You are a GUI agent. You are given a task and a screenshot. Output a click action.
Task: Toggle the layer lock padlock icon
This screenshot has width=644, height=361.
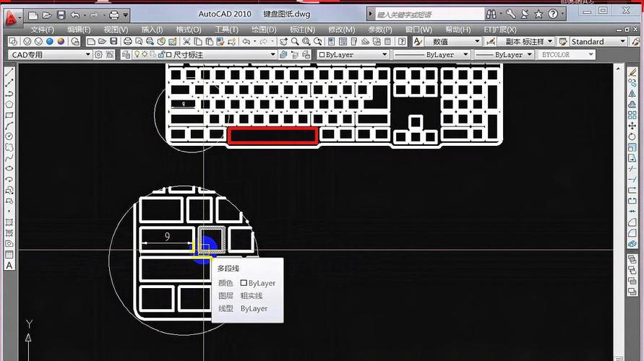coord(160,55)
